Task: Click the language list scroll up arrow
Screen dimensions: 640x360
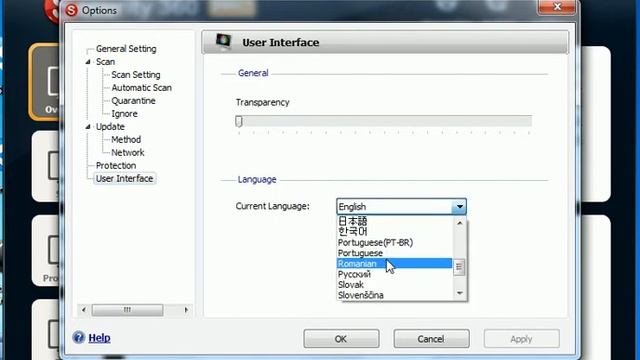Action: click(460, 223)
